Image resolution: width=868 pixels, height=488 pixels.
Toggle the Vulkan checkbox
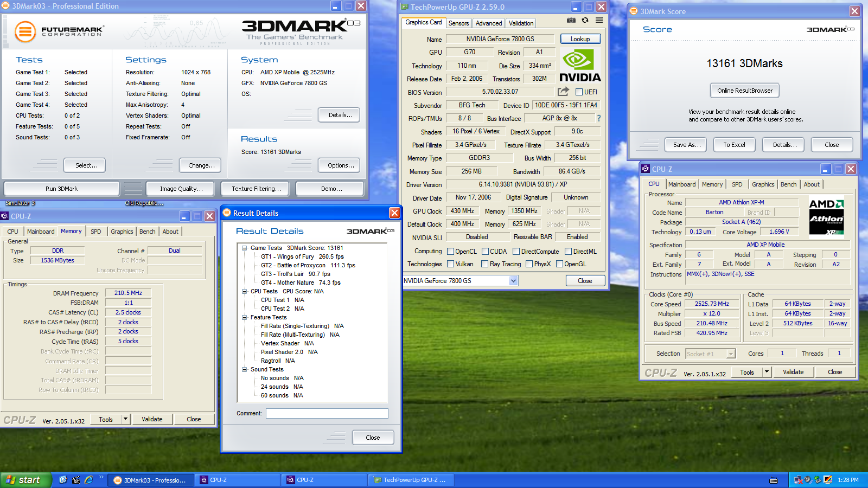(450, 264)
